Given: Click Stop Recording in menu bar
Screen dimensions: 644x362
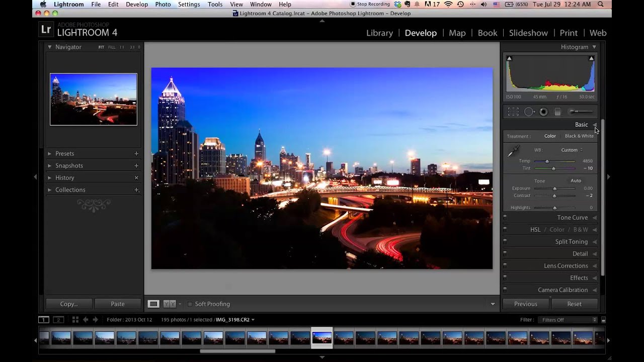Looking at the screenshot, I should 370,5.
